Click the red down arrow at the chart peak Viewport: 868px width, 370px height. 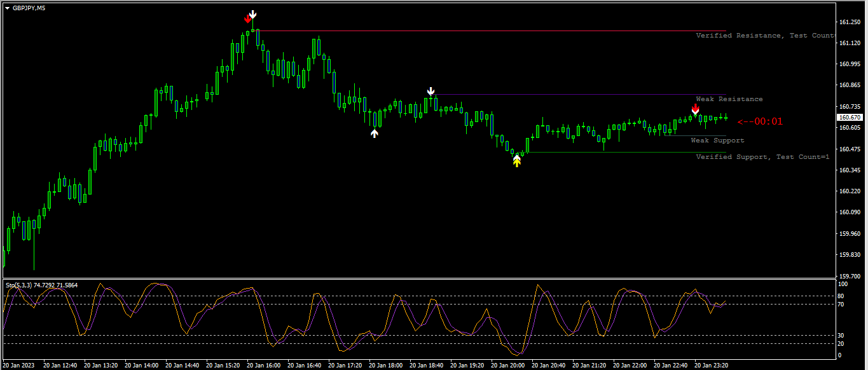click(x=247, y=18)
